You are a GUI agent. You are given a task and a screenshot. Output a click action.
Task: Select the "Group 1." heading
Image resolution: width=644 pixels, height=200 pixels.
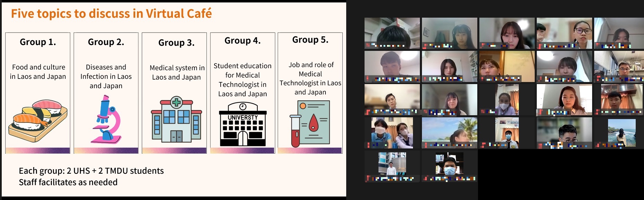pos(38,42)
